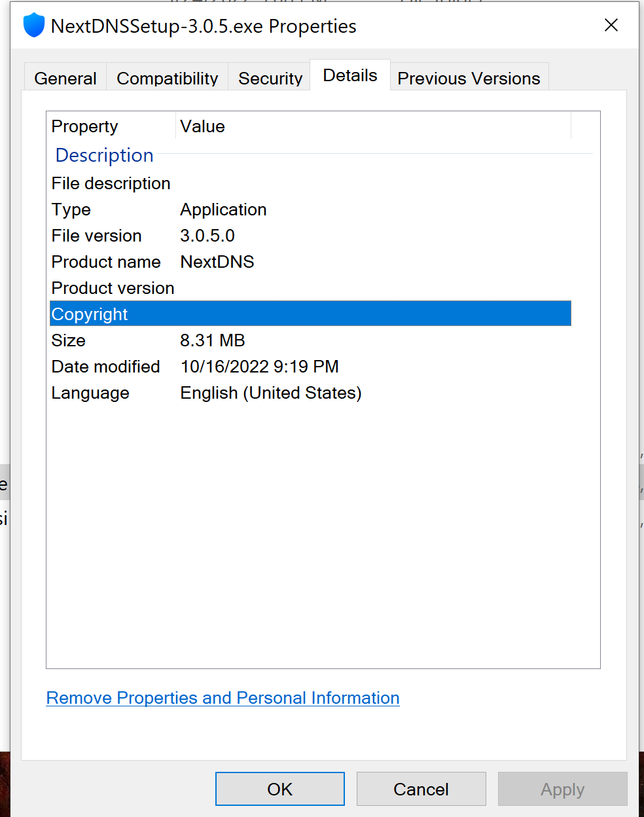This screenshot has width=644, height=817.
Task: Click the 10/16/2022 9:19 PM value
Action: (259, 367)
